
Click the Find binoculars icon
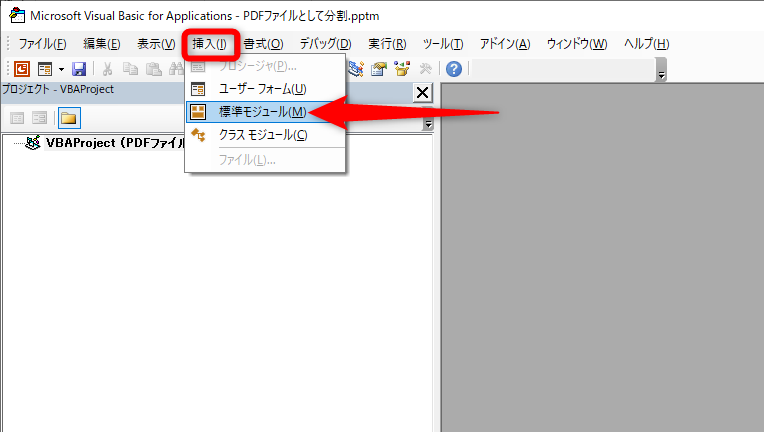click(175, 69)
